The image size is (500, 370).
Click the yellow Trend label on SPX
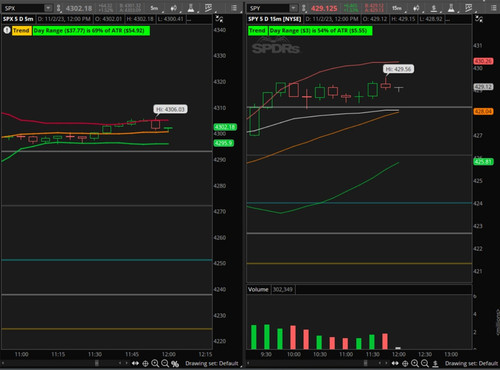pos(21,31)
